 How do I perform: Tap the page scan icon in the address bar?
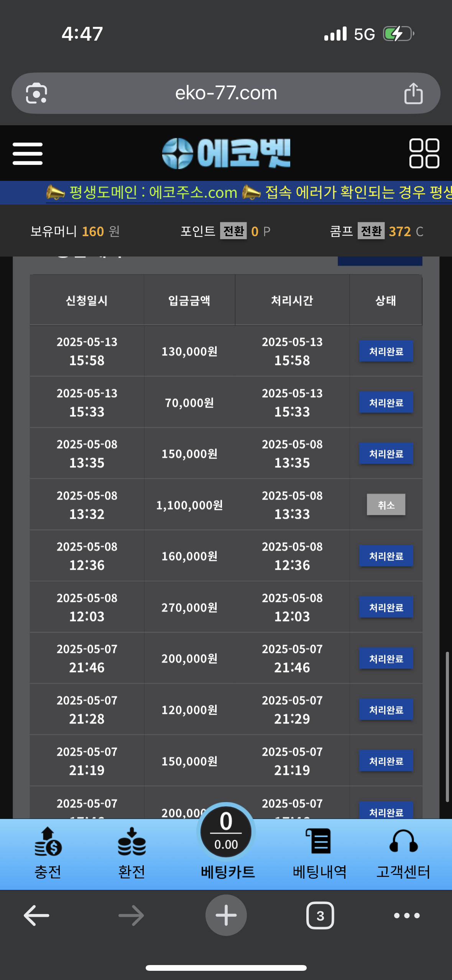click(x=36, y=93)
